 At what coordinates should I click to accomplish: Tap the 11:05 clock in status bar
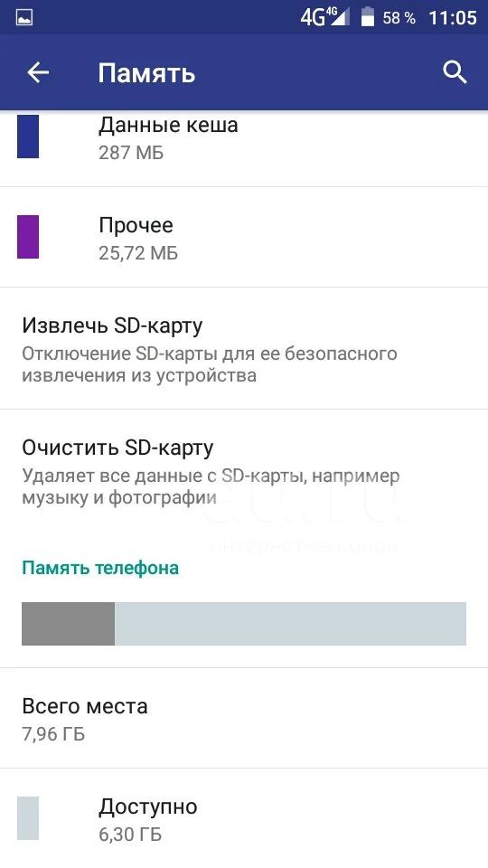(x=453, y=18)
